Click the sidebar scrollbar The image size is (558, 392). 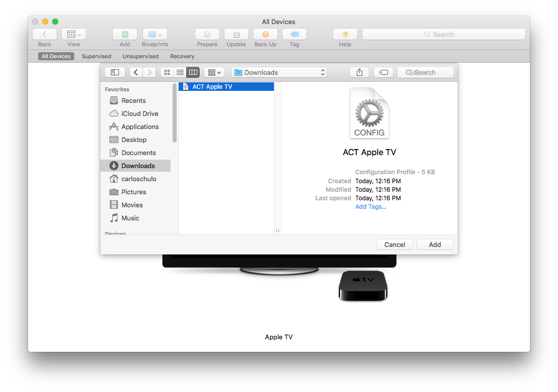pos(175,113)
